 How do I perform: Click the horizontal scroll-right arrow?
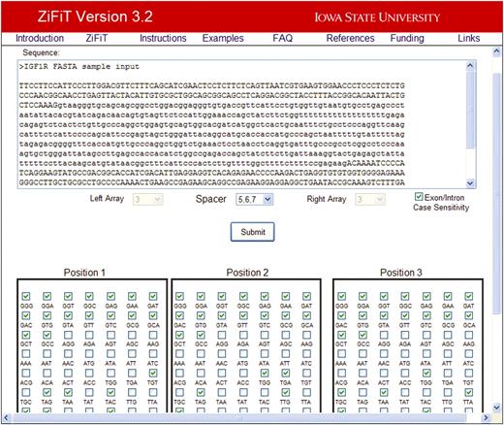(x=486, y=418)
